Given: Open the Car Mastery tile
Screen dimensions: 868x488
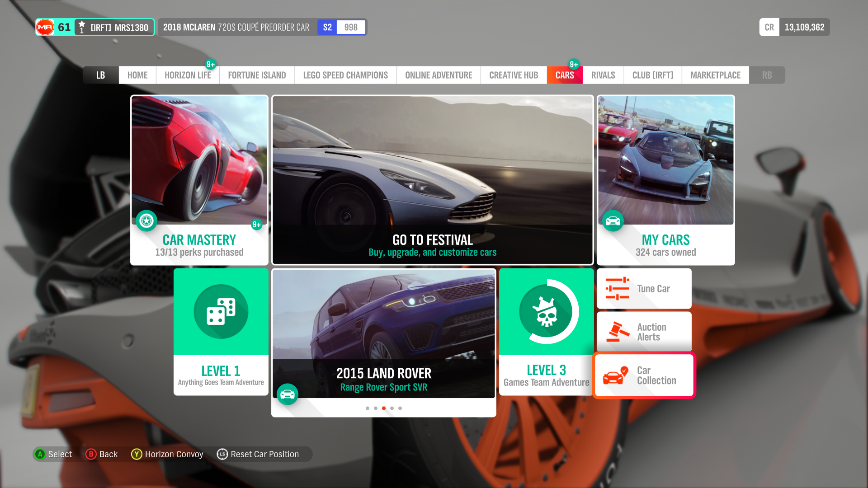Looking at the screenshot, I should pos(199,180).
